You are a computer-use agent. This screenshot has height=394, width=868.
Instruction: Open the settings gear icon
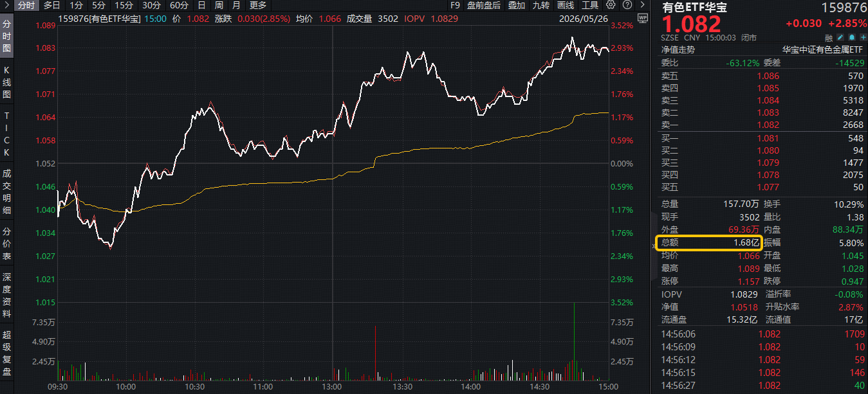[611, 5]
